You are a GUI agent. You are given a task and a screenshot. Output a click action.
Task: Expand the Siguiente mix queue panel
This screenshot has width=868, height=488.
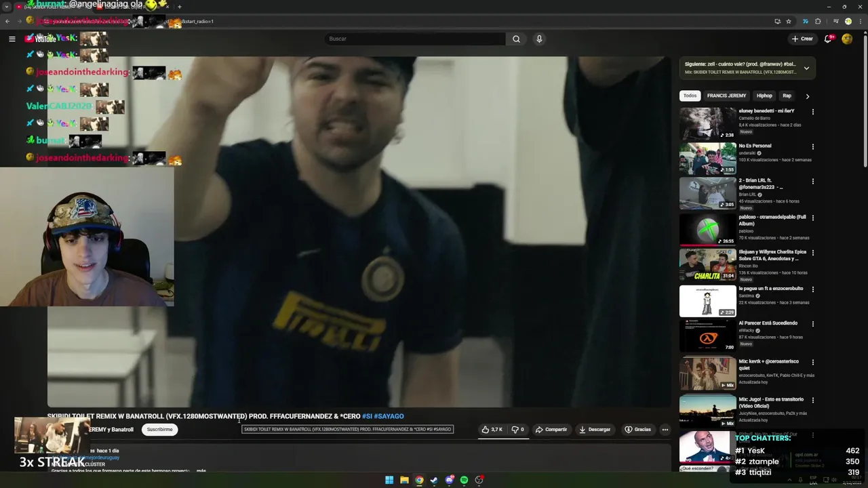click(x=806, y=68)
